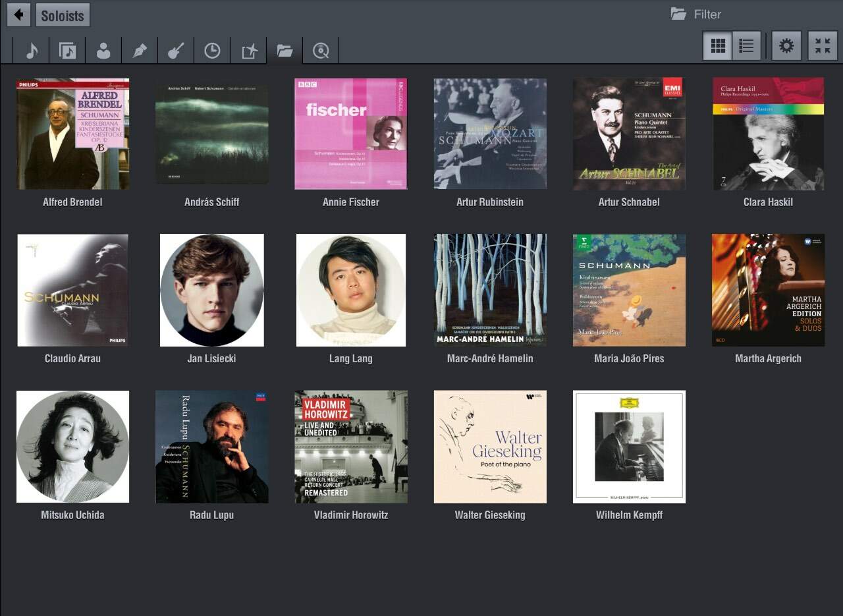Viewport: 843px width, 616px height.
Task: Click the name label 'Walter Gieseking'
Action: point(490,515)
